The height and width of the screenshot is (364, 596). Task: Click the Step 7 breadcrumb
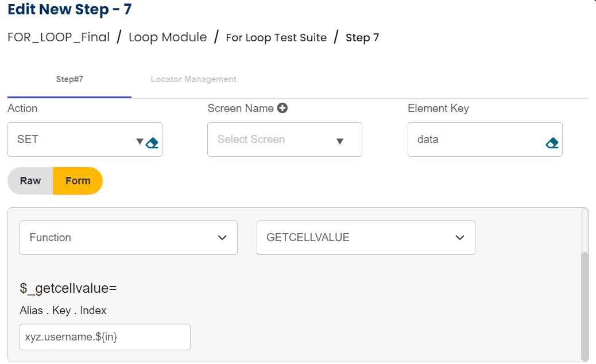pos(362,38)
